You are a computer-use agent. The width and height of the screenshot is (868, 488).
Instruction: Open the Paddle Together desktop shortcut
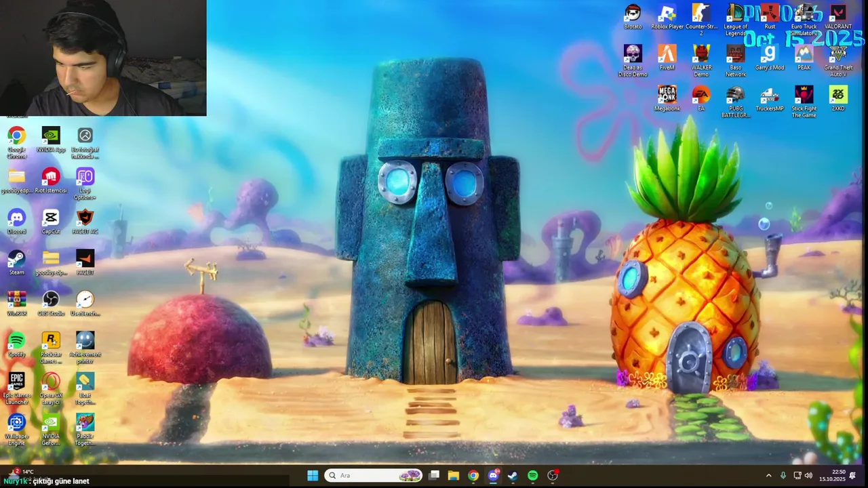(x=85, y=430)
